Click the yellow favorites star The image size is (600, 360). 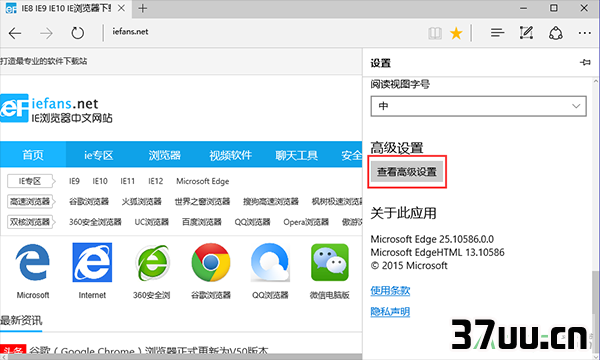(456, 33)
